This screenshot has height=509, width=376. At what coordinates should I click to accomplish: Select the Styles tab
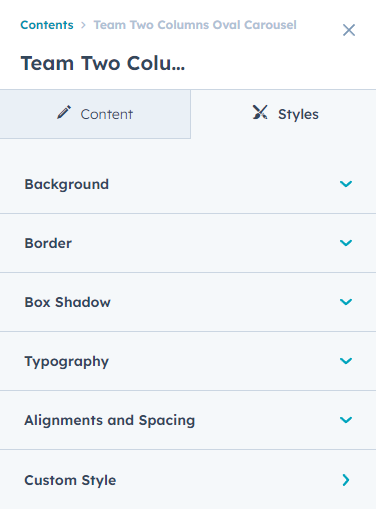point(284,114)
